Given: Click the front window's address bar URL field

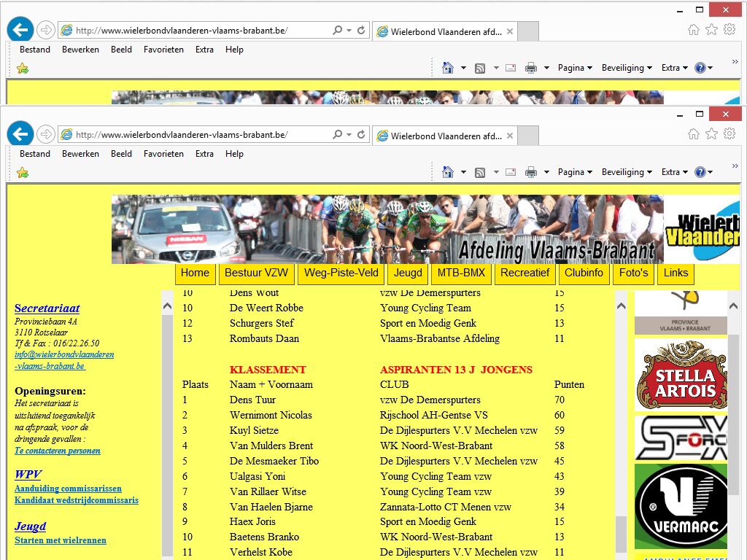Looking at the screenshot, I should click(x=197, y=135).
